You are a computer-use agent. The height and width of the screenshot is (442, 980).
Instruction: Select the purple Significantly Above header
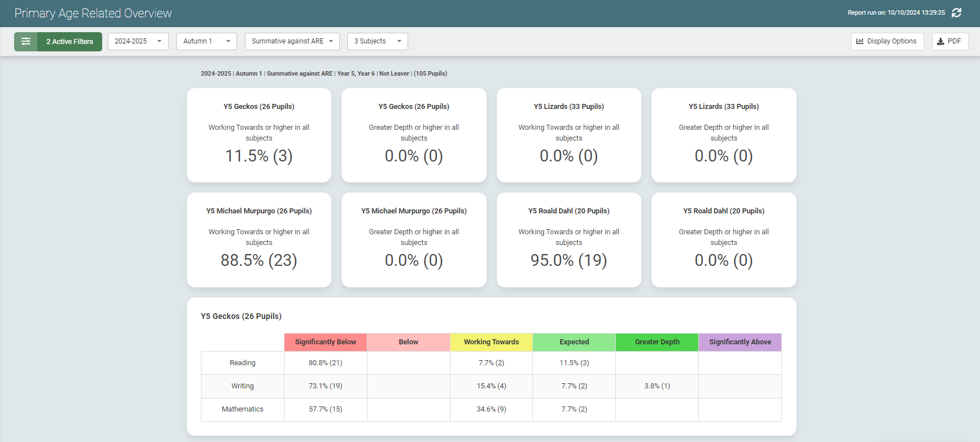click(740, 342)
